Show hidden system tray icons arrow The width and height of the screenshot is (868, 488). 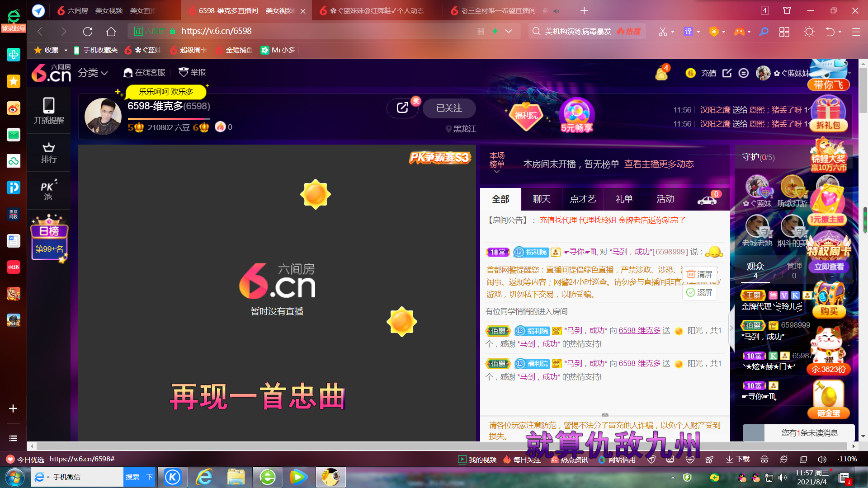[673, 478]
